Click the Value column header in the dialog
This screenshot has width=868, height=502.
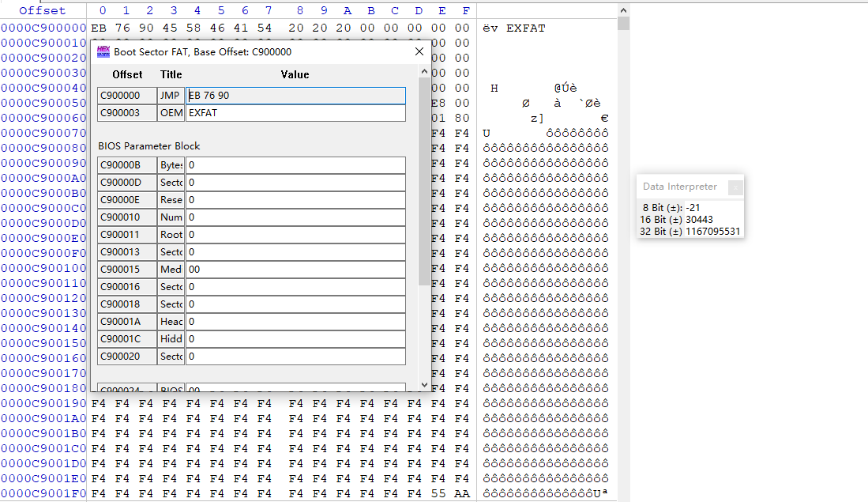point(295,74)
